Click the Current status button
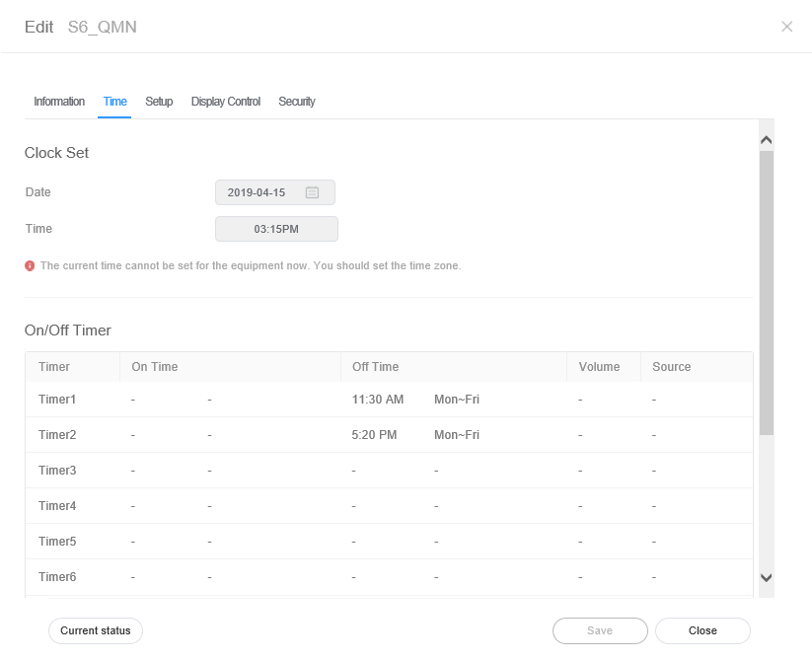 coord(95,630)
